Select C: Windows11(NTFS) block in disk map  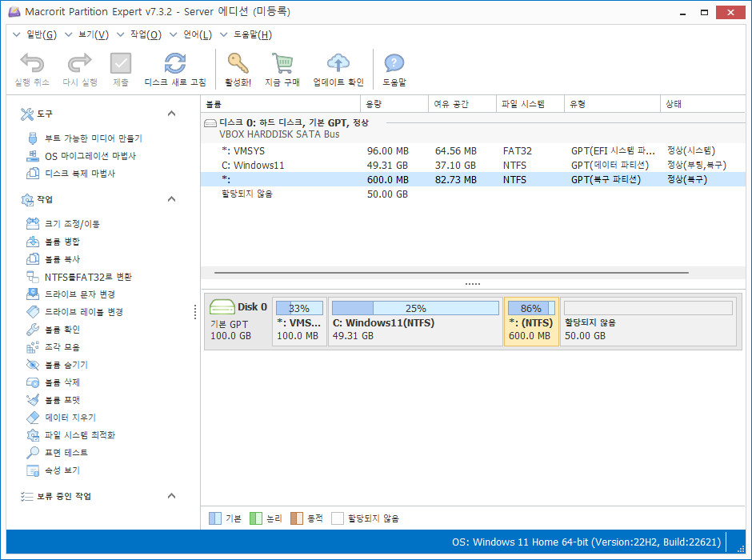point(415,322)
